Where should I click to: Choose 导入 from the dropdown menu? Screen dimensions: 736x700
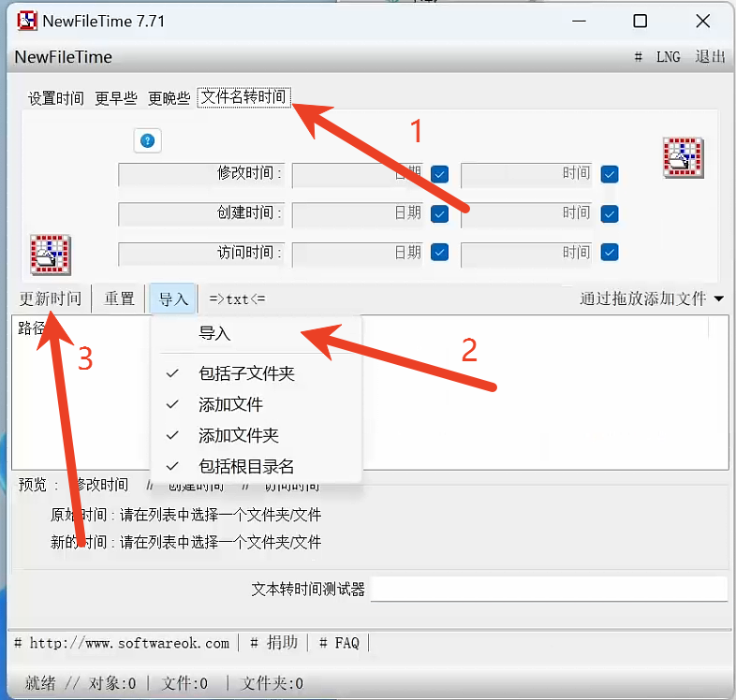256,333
